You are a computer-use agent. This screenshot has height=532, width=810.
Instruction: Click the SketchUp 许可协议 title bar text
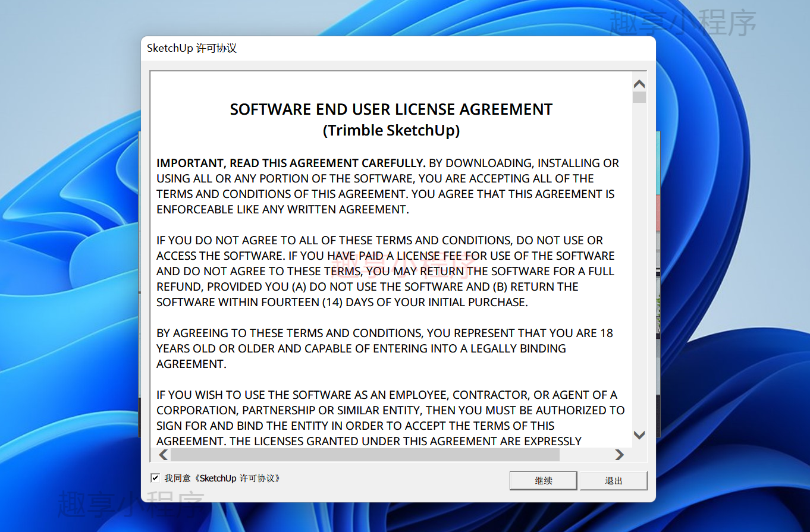coord(192,48)
